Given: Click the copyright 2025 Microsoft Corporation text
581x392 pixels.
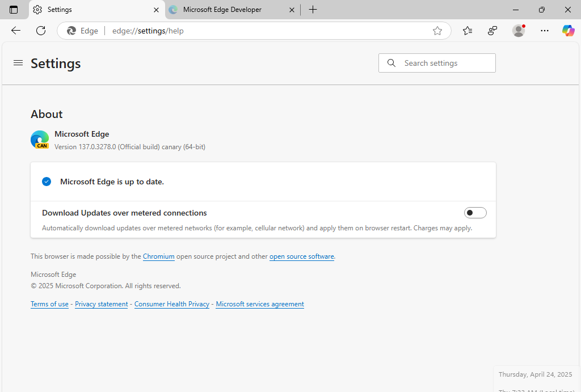Looking at the screenshot, I should 106,286.
